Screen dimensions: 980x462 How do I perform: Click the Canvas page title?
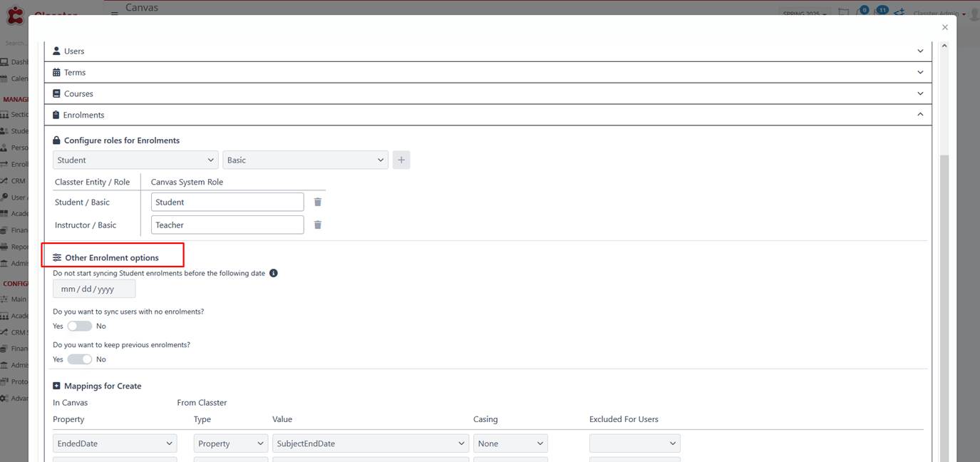(142, 7)
